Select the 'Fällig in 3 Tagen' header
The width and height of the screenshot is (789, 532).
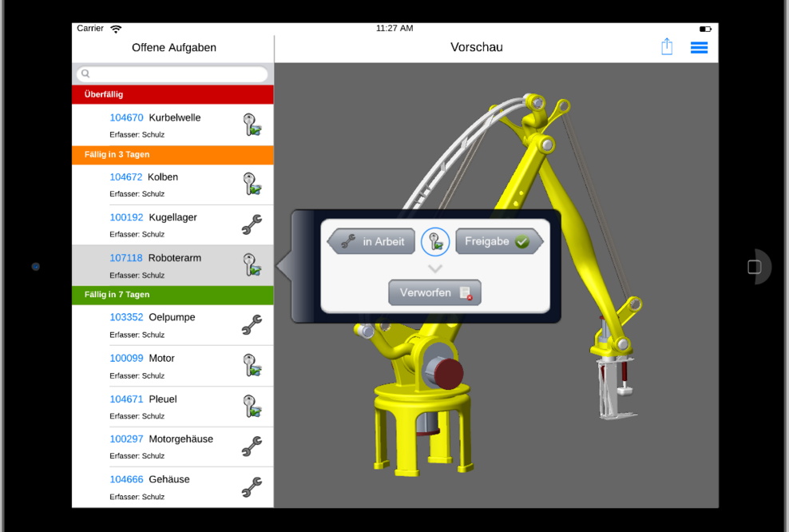172,155
